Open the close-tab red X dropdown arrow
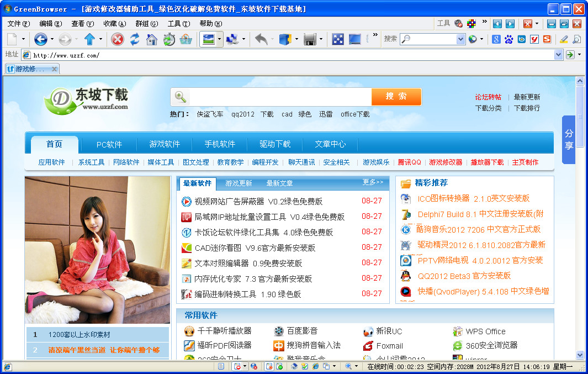This screenshot has width=588, height=374. 537,24
